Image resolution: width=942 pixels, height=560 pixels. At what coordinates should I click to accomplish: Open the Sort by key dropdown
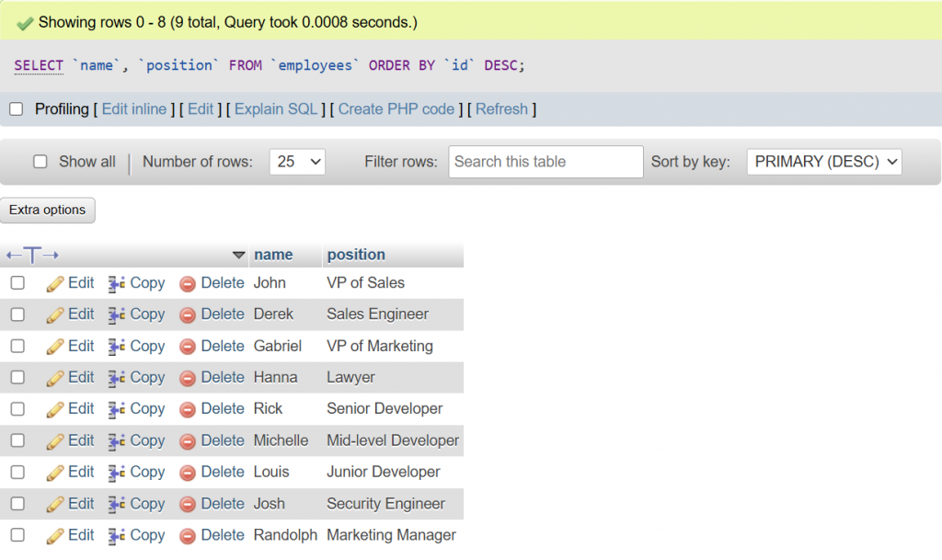[823, 162]
